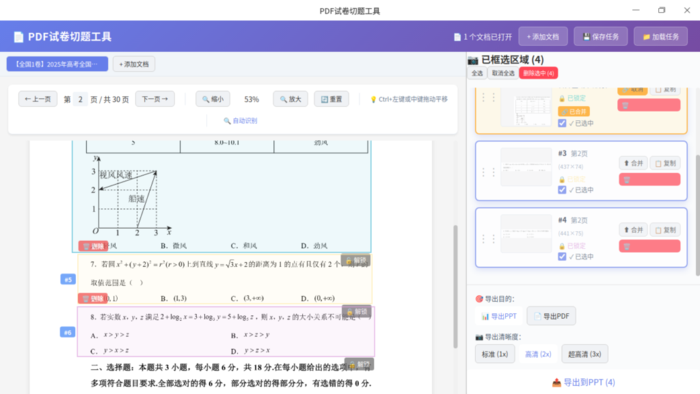
Task: Run 自动识别 auto detection
Action: 241,120
